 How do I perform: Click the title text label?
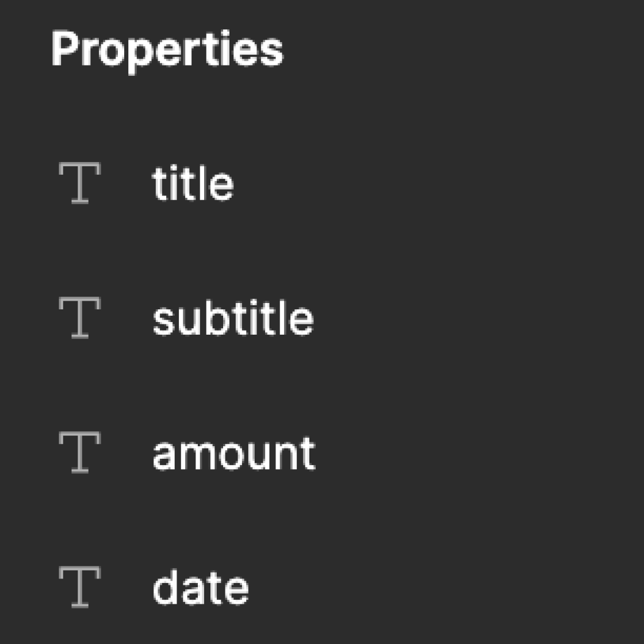coord(193,184)
